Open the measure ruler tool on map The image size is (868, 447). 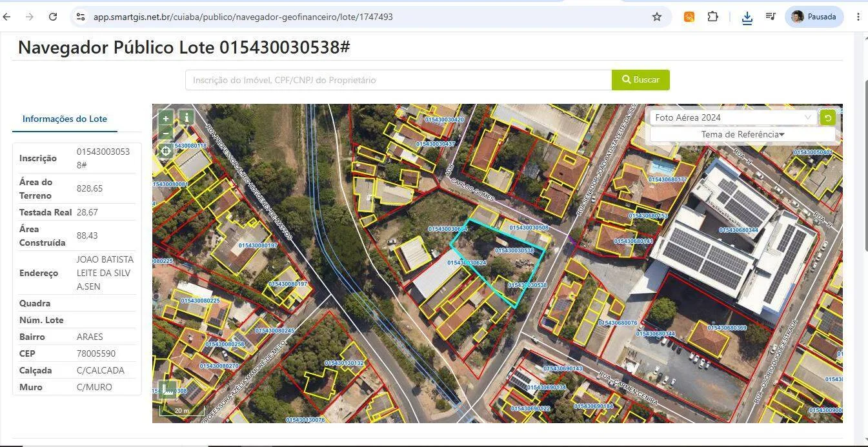[168, 389]
